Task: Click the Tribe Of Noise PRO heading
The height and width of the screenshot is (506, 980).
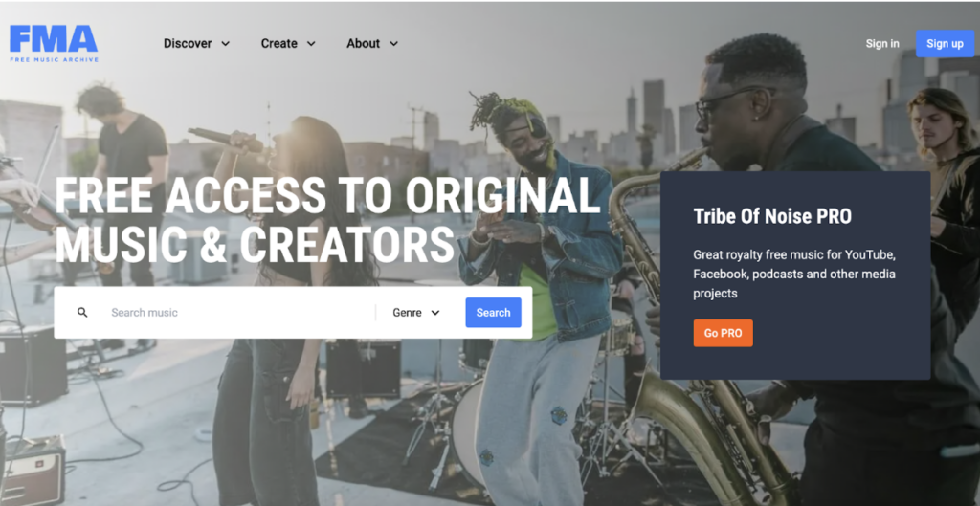Action: click(772, 216)
